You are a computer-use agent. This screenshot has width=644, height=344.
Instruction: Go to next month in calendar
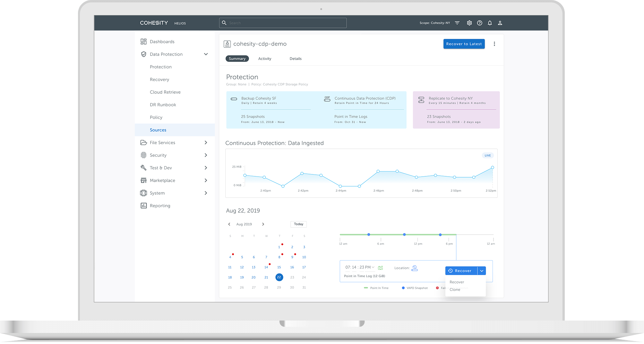point(263,224)
